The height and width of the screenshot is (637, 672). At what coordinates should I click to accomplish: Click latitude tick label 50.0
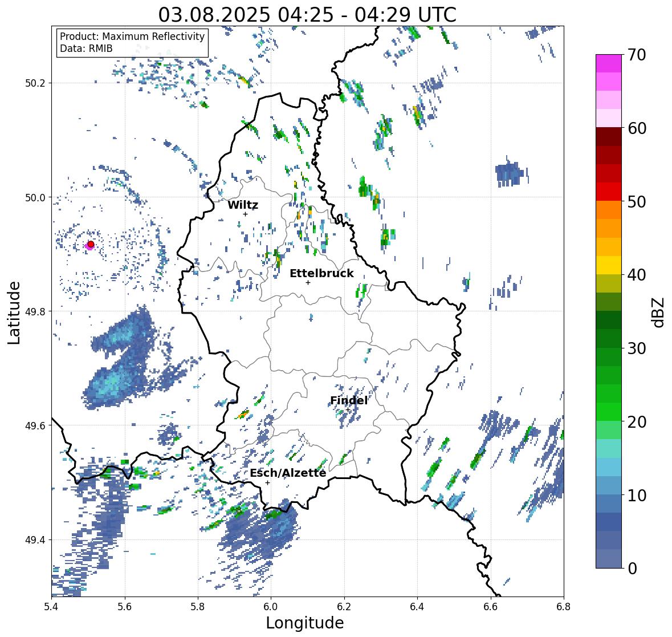[36, 198]
